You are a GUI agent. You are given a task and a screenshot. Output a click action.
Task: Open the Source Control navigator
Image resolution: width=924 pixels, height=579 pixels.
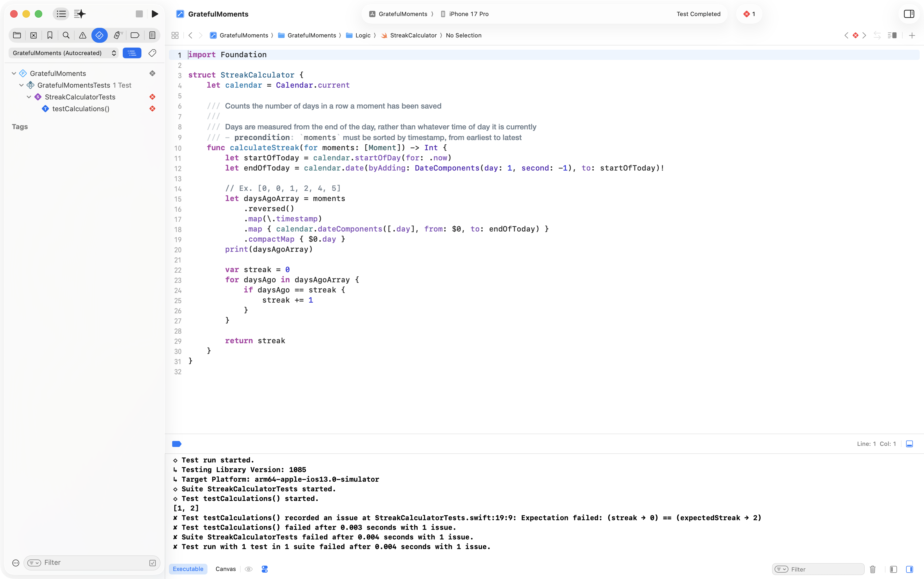(34, 35)
